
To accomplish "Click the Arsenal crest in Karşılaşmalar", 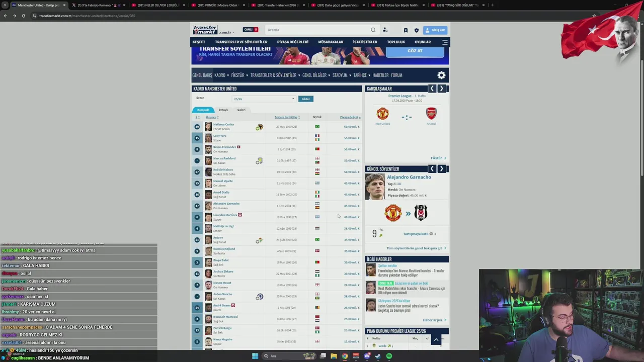I will click(431, 114).
